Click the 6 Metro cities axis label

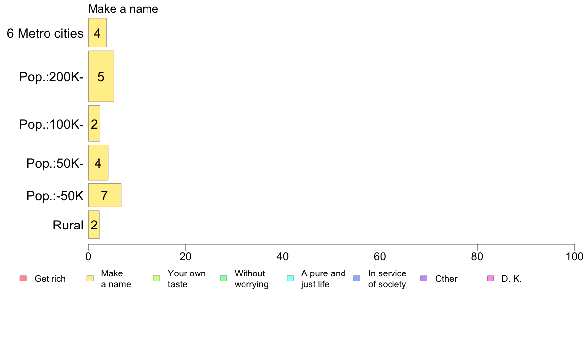pyautogui.click(x=45, y=33)
